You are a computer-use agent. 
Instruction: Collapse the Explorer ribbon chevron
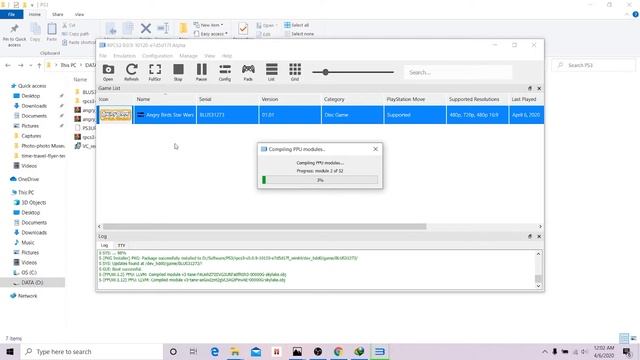pyautogui.click(x=627, y=14)
